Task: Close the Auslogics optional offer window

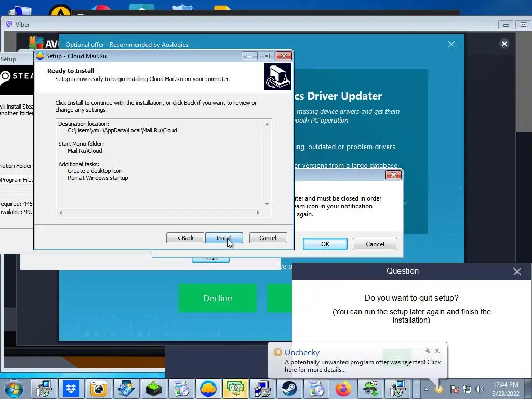Action: click(451, 45)
